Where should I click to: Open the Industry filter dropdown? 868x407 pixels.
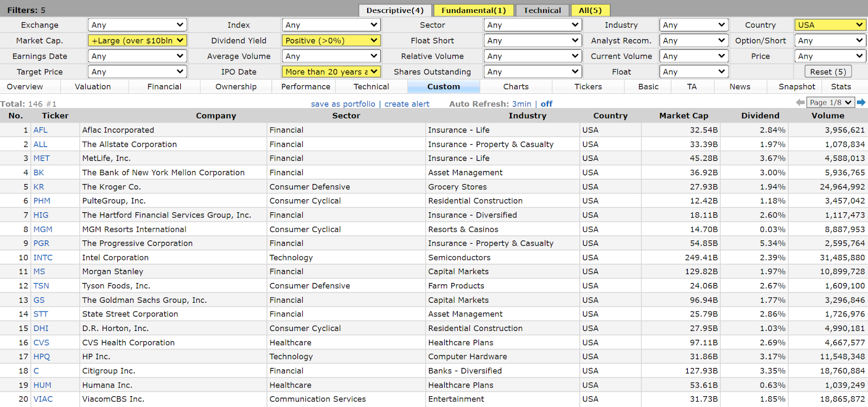pyautogui.click(x=693, y=25)
